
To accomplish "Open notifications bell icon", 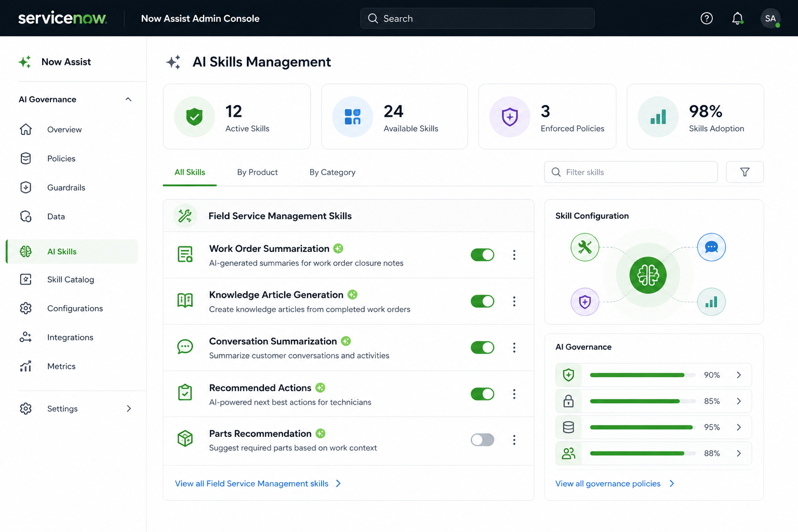I will pos(737,19).
